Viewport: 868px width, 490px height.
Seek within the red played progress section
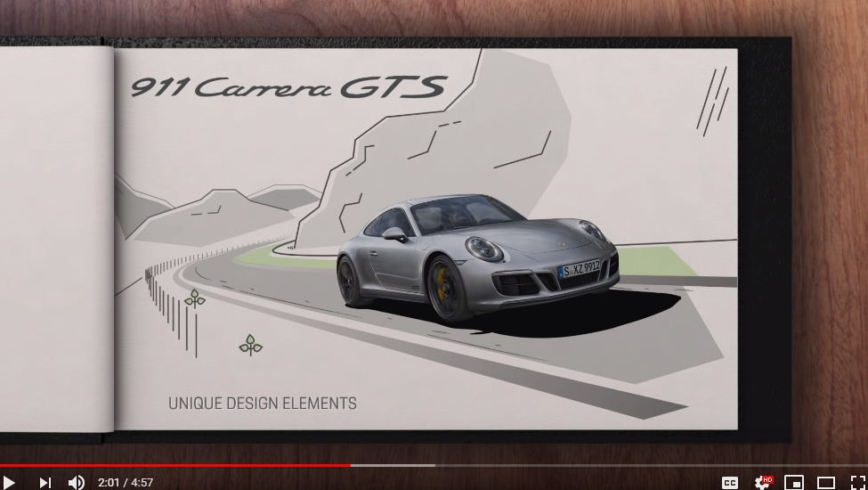pyautogui.click(x=178, y=465)
